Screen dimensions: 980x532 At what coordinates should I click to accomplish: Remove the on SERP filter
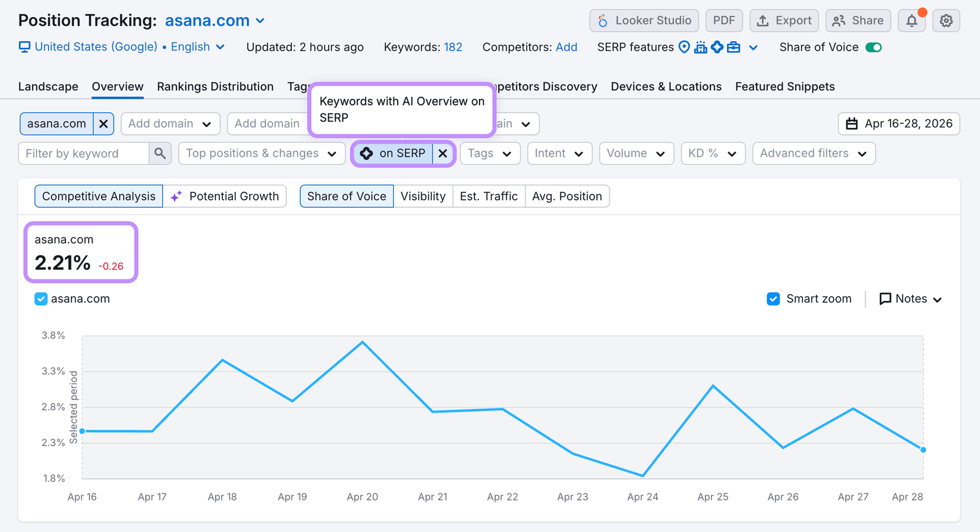pyautogui.click(x=443, y=153)
